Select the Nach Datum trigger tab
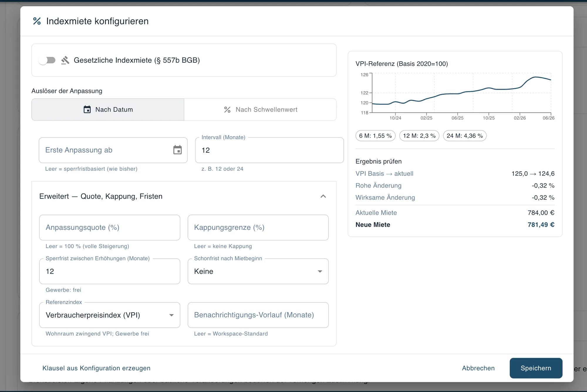The image size is (587, 392). pos(108,109)
